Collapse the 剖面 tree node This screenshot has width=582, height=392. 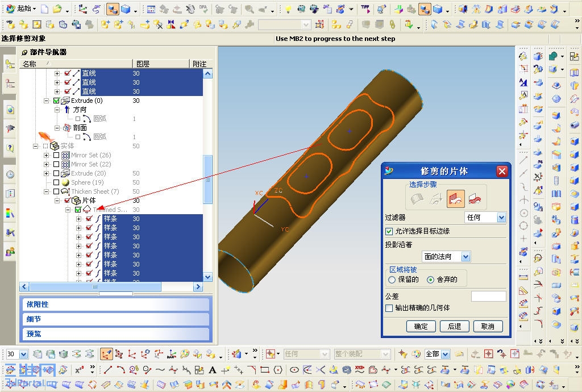57,128
